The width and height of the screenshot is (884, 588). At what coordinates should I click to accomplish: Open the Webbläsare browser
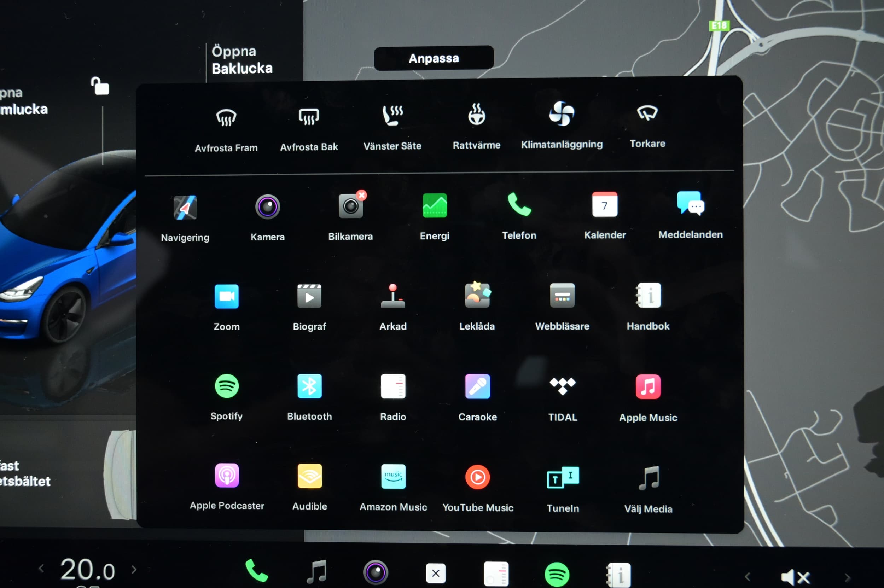[562, 307]
